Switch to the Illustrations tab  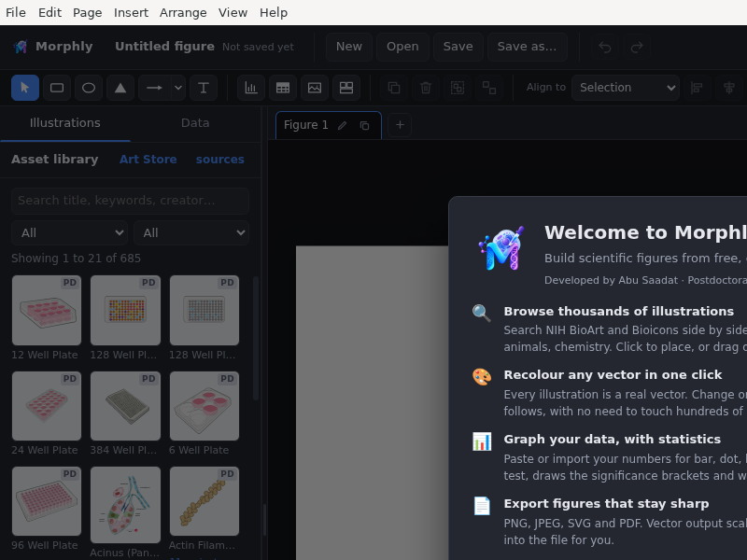coord(65,123)
